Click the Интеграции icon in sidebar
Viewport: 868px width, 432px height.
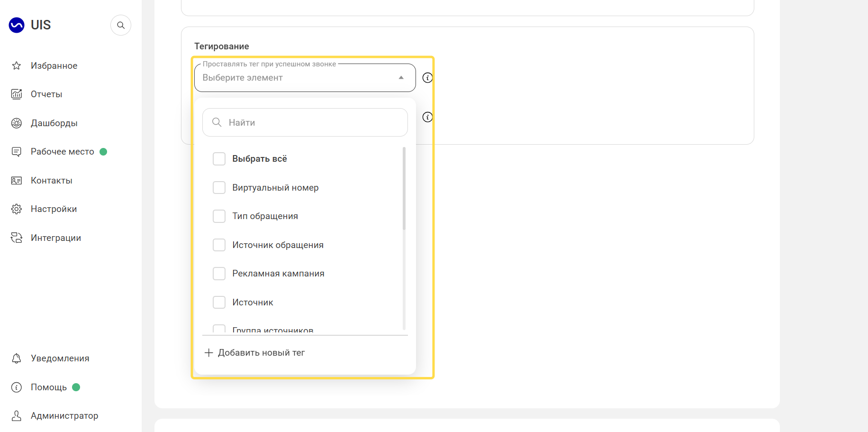coord(17,238)
